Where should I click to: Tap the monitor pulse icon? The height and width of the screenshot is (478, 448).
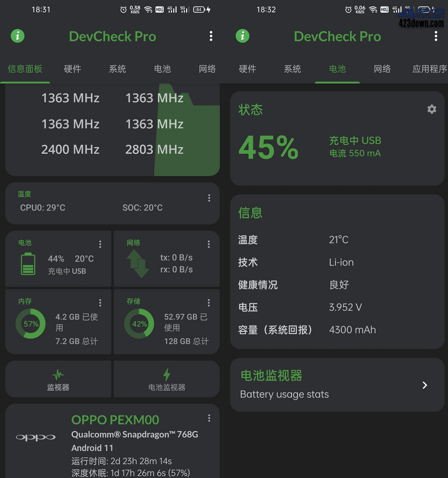coord(58,374)
